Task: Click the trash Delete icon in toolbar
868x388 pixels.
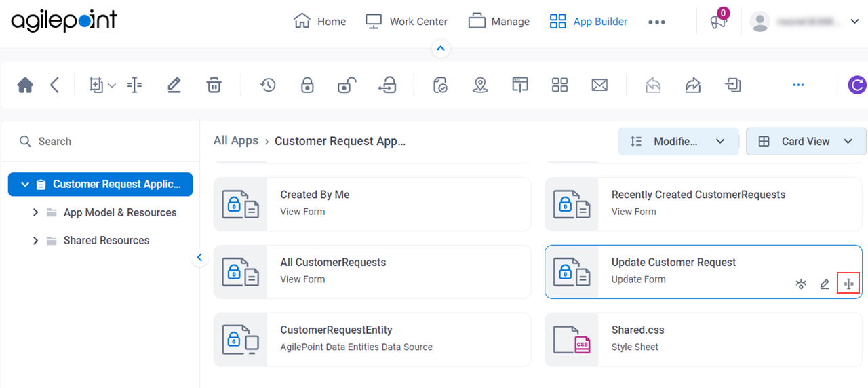Action: [214, 85]
